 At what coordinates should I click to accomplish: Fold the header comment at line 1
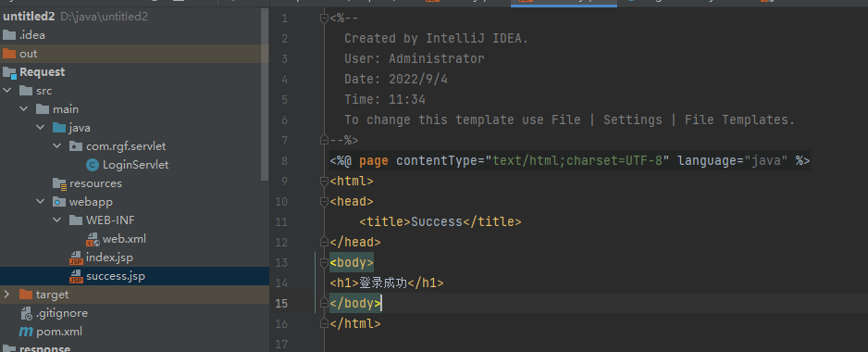(x=325, y=19)
